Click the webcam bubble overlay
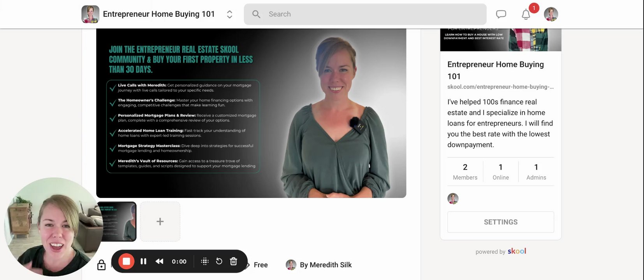 point(53,227)
